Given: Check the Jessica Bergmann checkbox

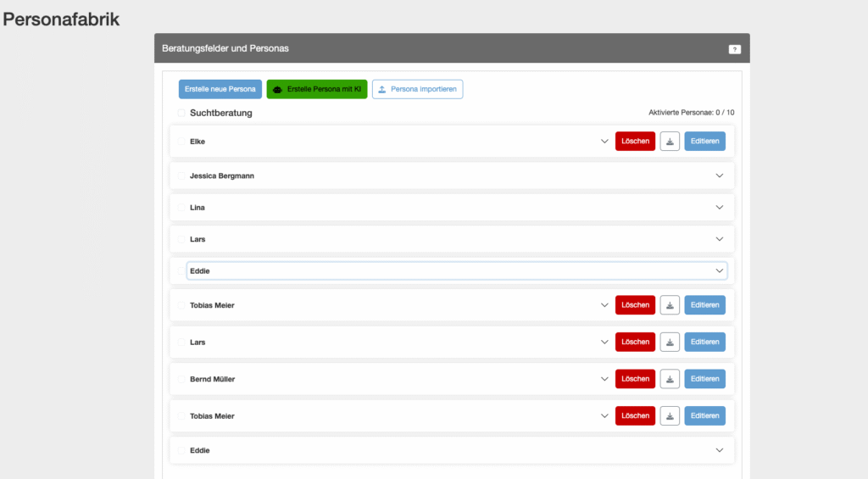Looking at the screenshot, I should click(181, 175).
